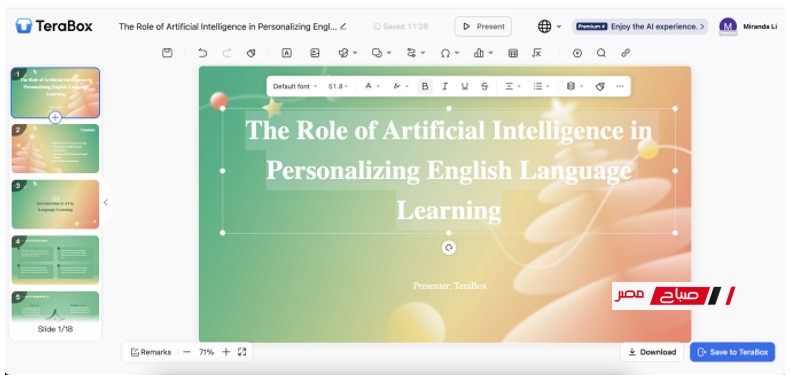Open the layer order dropdown
The height and width of the screenshot is (387, 790).
point(575,86)
